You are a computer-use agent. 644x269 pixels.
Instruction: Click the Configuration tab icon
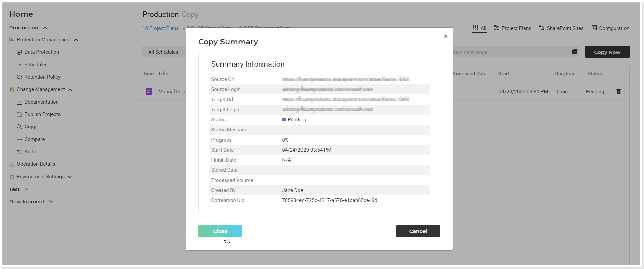coord(594,28)
